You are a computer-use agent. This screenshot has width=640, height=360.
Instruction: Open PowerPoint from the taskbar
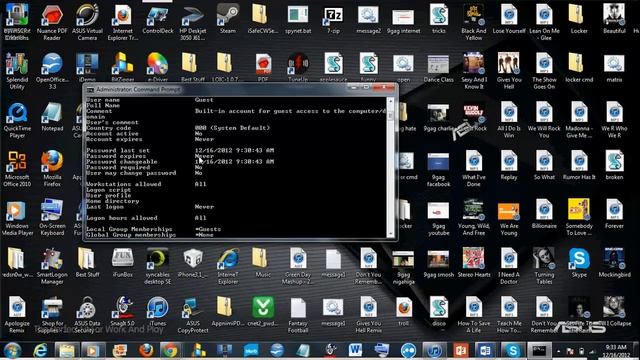[460, 351]
